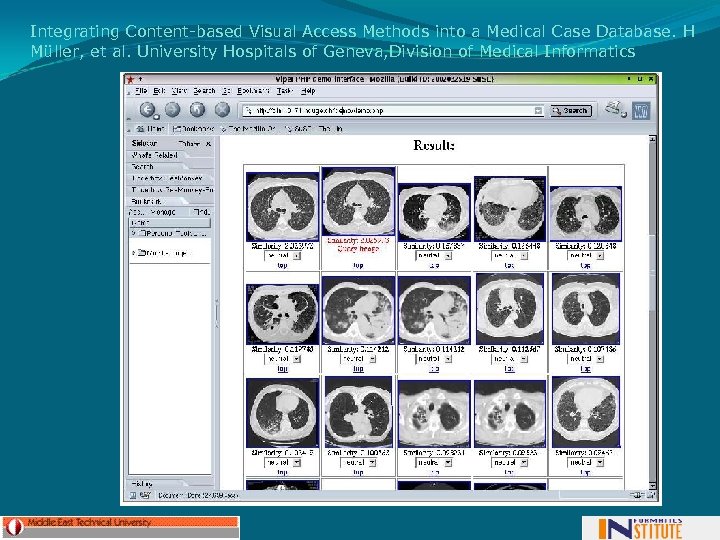Click the Mozilla throbber logo icon
The width and height of the screenshot is (720, 540).
(x=641, y=111)
